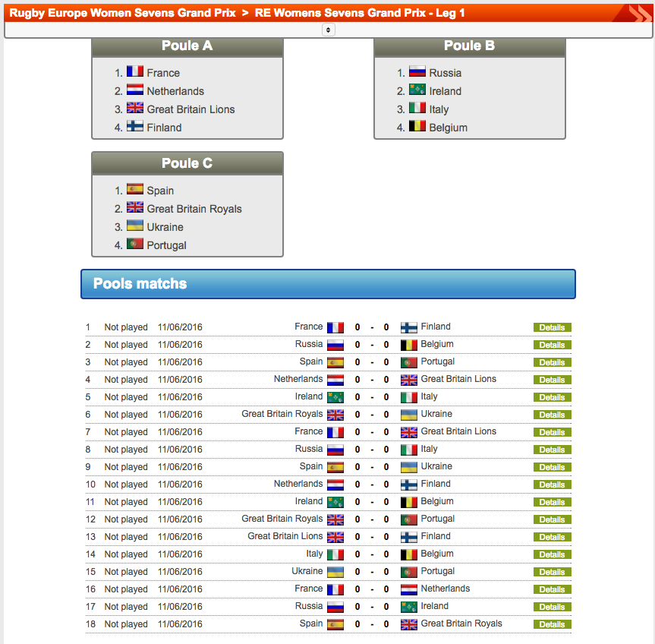Open Details for match 1 France-Finland
This screenshot has width=655, height=644.
point(552,327)
